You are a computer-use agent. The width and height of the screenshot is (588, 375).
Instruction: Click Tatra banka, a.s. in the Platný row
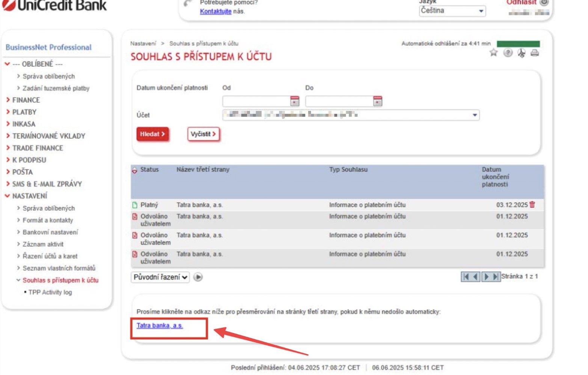click(x=200, y=205)
